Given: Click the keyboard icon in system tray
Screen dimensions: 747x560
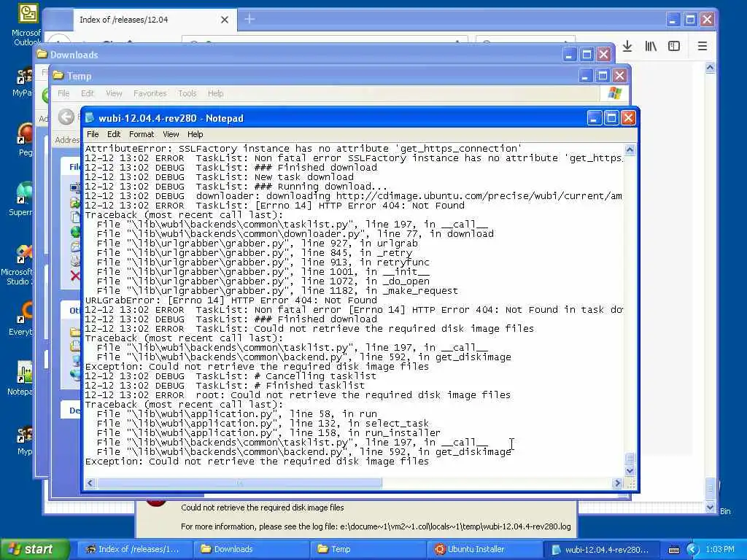Looking at the screenshot, I should point(673,550).
